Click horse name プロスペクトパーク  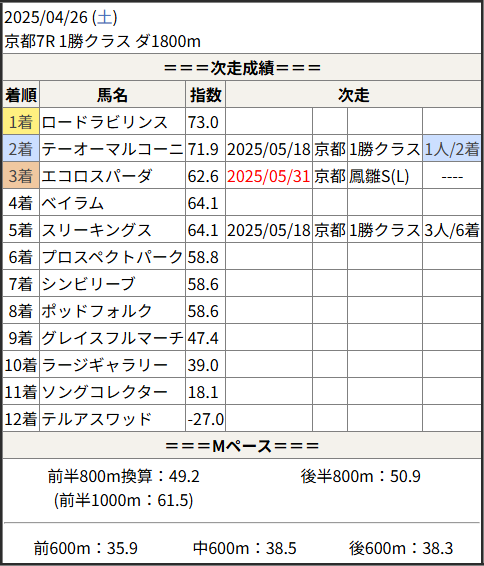112,257
